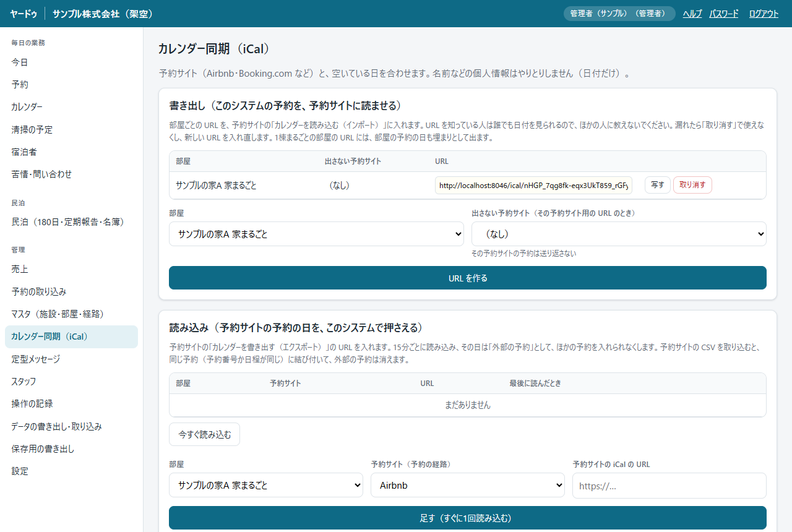Click the 管理者（サンプル）user badge
This screenshot has height=532, width=792.
click(619, 14)
